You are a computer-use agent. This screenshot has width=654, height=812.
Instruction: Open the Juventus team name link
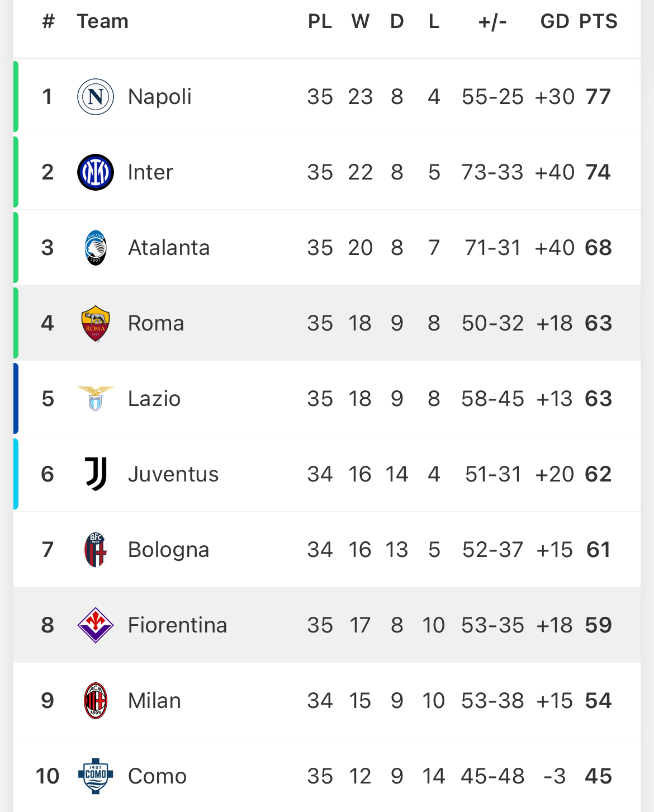tap(173, 474)
